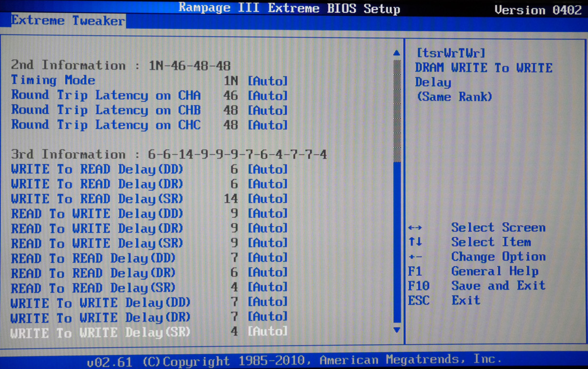Click the 1N Timing Mode value
Image resolution: width=588 pixels, height=369 pixels.
[x=231, y=81]
